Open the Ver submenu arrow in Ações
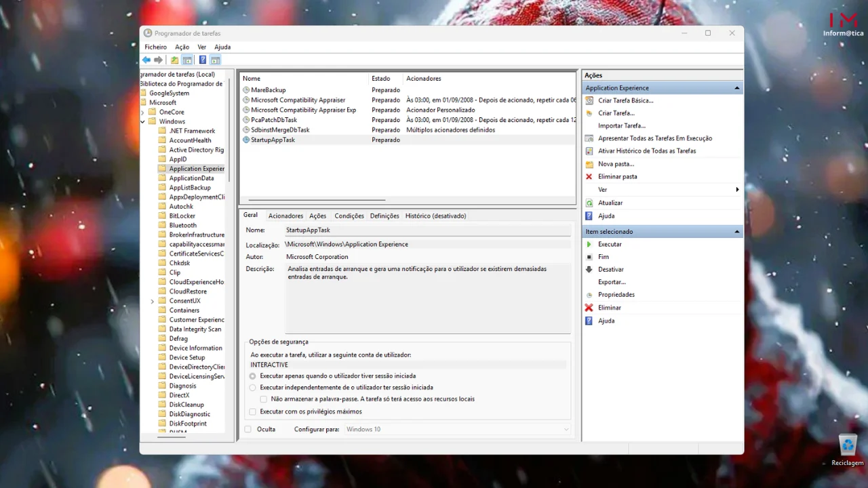 click(737, 190)
